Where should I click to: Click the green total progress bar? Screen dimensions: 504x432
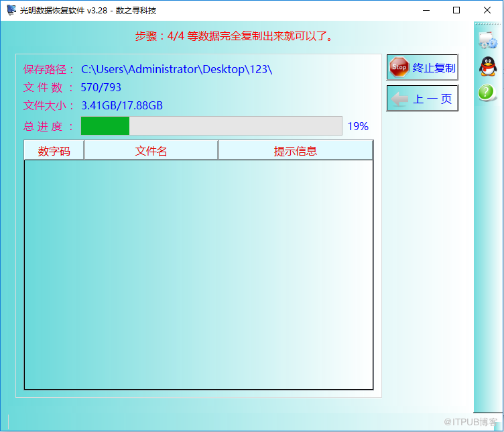(x=212, y=125)
